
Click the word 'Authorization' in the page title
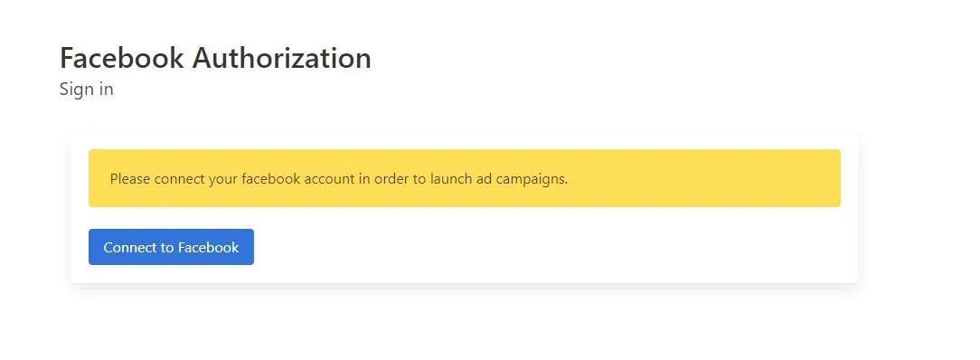pos(282,58)
